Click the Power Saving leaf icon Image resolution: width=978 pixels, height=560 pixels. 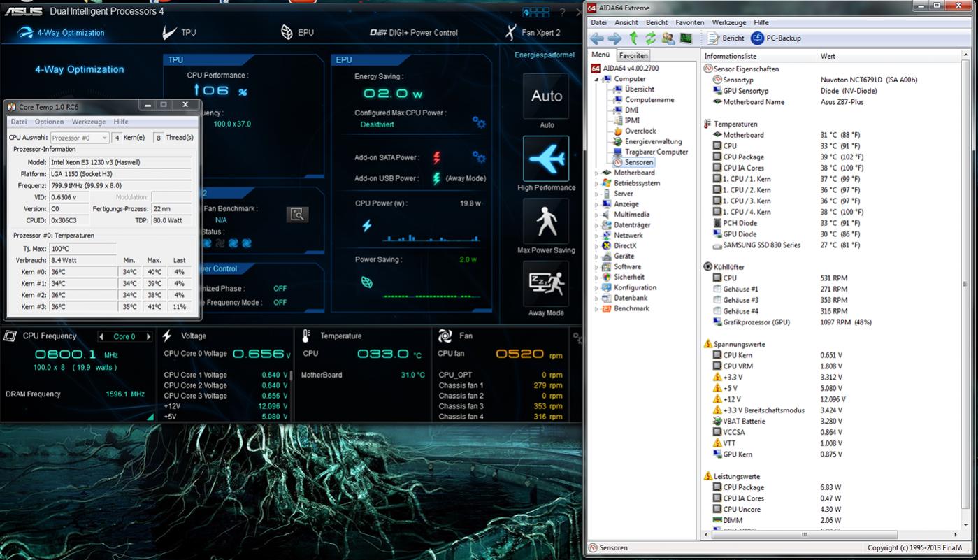[x=366, y=282]
